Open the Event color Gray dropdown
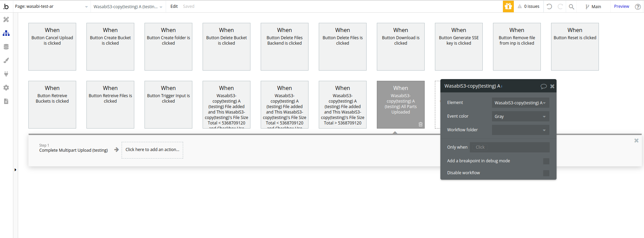Viewport: 644px width, 238px height. pyautogui.click(x=521, y=116)
